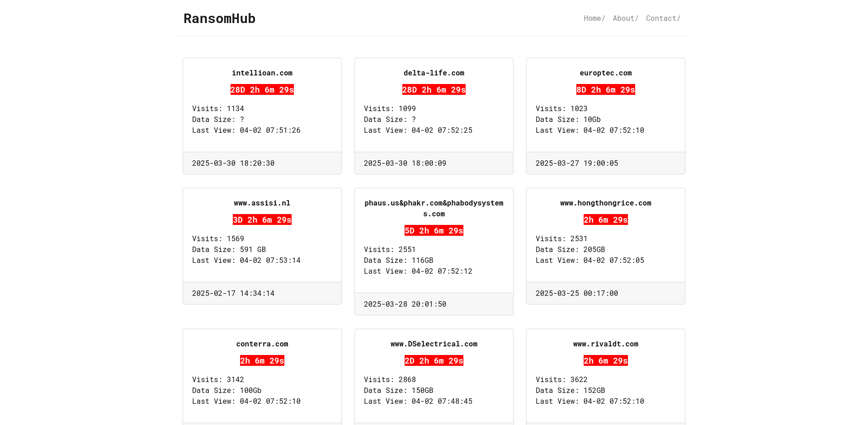Click the RansomHub site title

(219, 19)
